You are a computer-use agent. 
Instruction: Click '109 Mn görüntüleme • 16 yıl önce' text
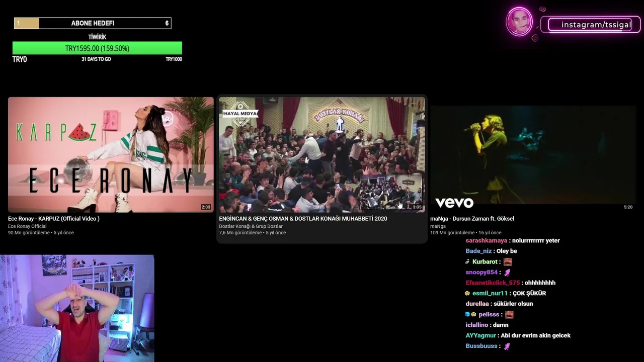click(465, 233)
